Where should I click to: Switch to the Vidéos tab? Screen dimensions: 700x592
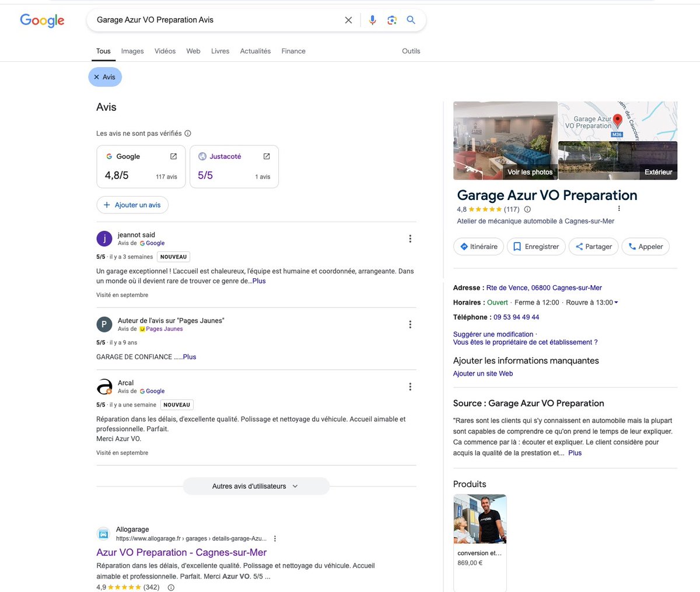(165, 51)
